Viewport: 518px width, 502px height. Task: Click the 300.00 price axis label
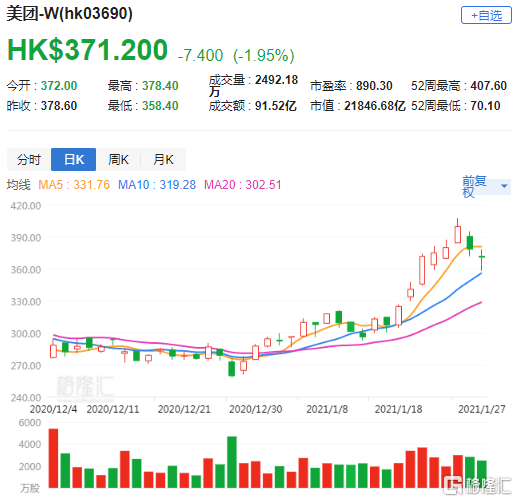pyautogui.click(x=26, y=334)
